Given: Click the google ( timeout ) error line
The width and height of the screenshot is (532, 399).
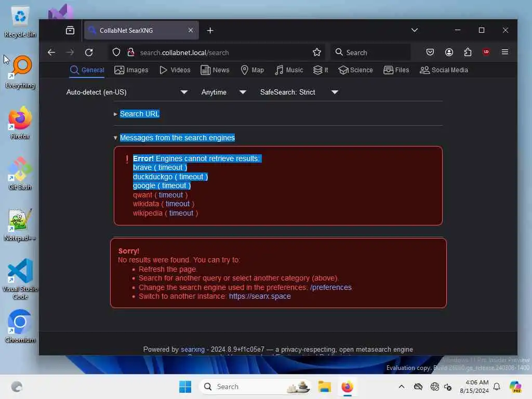Looking at the screenshot, I should click(x=162, y=185).
